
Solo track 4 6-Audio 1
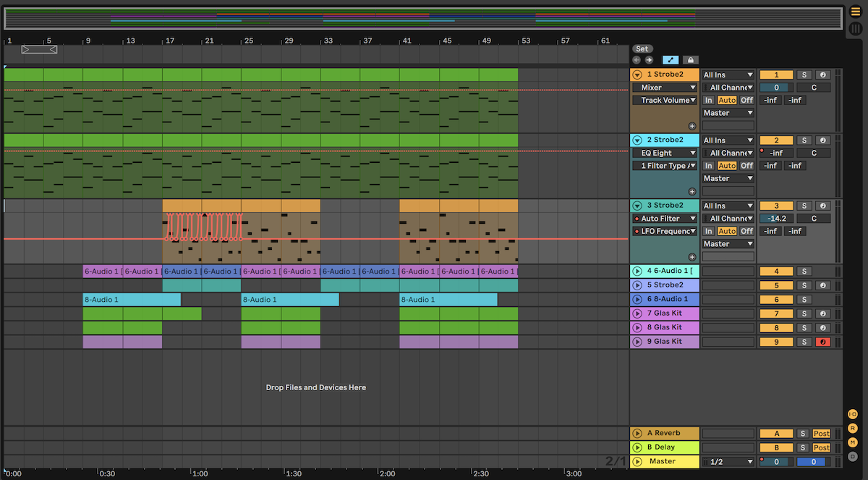(x=804, y=271)
